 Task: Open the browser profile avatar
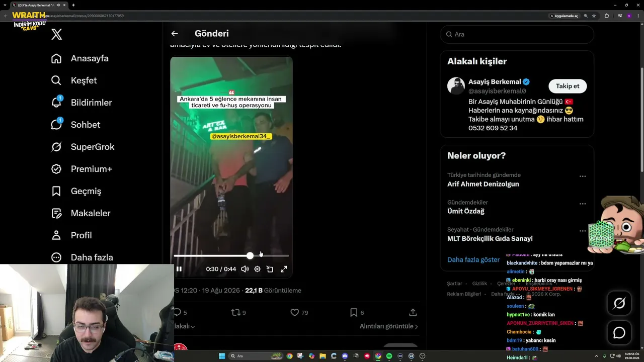(629, 16)
